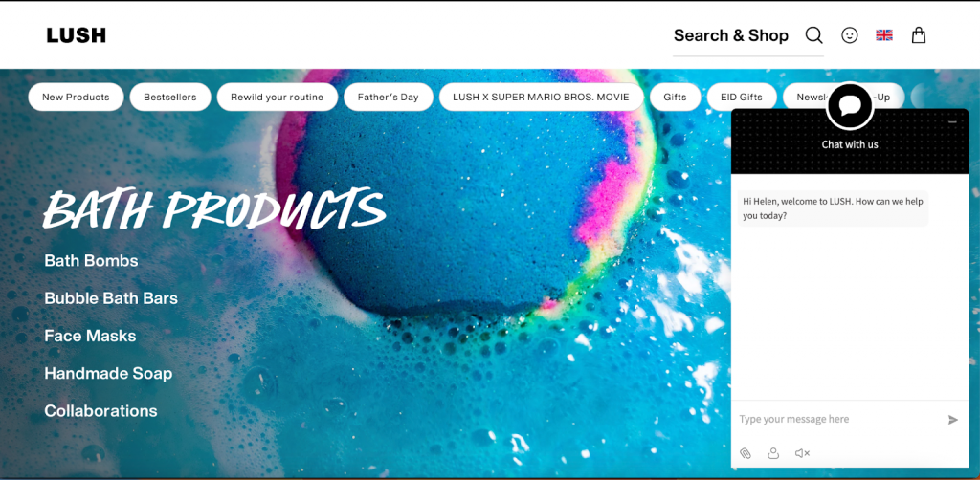Viewport: 980px width, 480px height.
Task: Select the Bestsellers pill
Action: [170, 97]
